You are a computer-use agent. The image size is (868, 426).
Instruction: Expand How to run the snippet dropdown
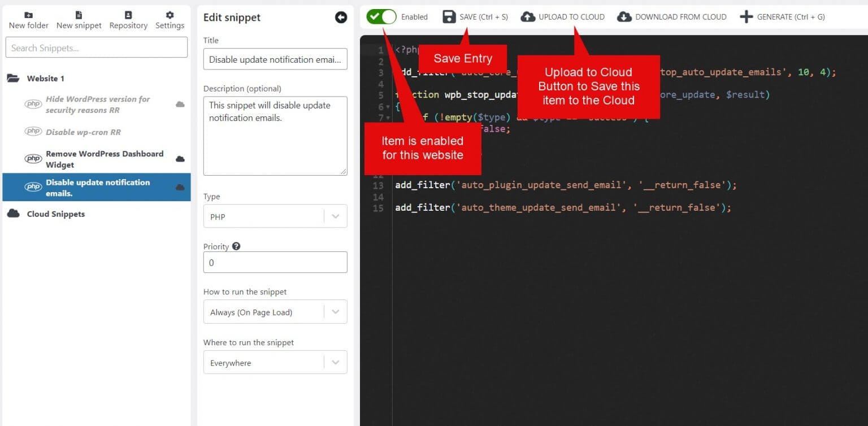[x=275, y=312]
